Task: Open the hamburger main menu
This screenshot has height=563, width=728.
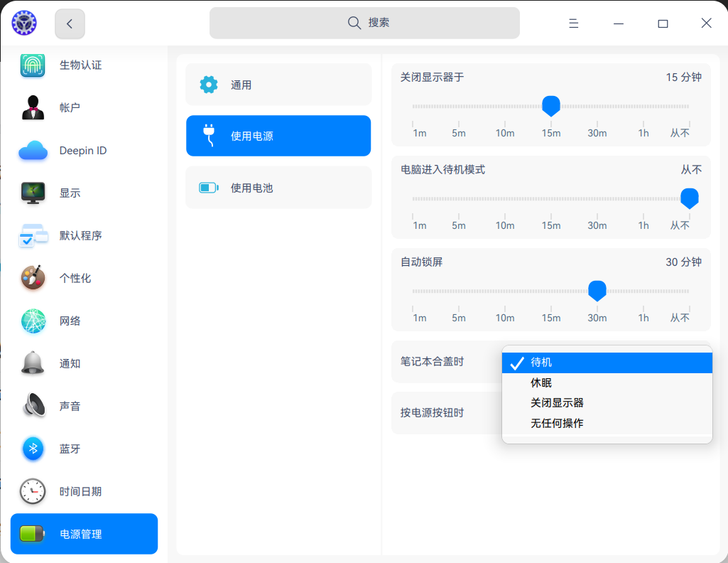Action: pos(573,23)
